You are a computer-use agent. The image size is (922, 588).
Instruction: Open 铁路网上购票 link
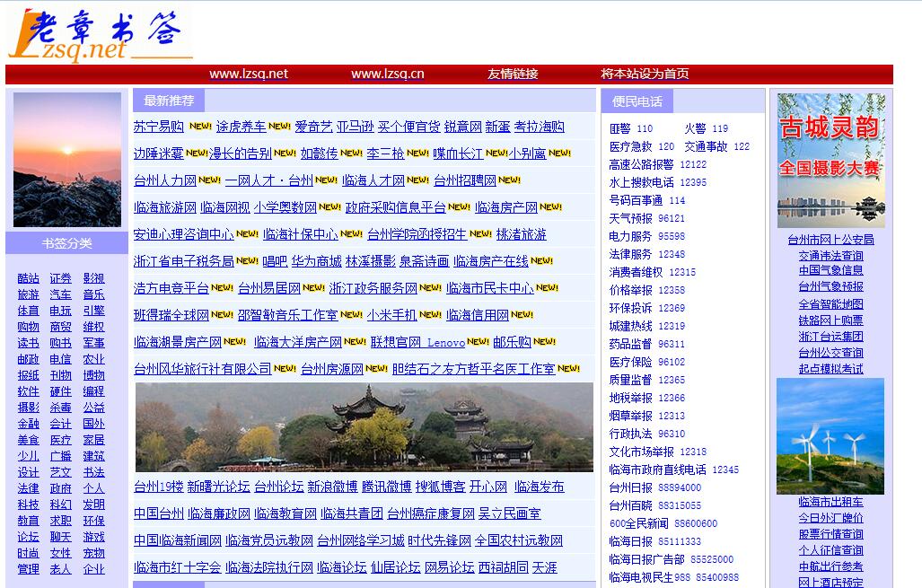(830, 320)
